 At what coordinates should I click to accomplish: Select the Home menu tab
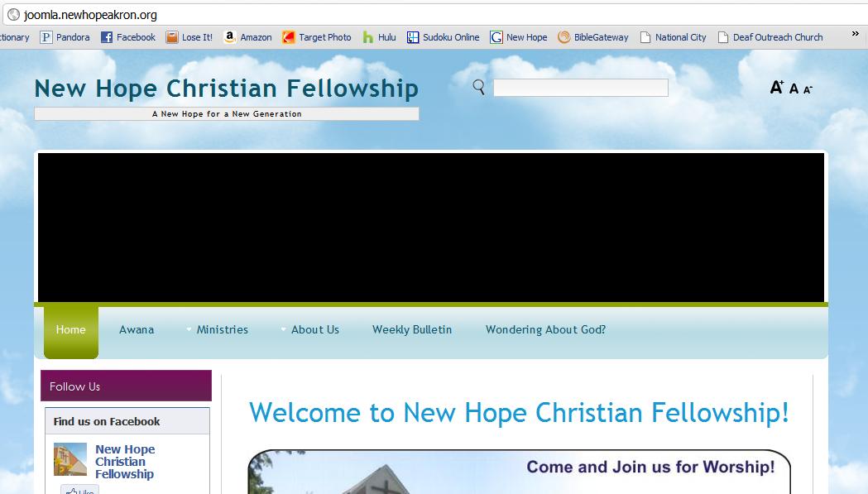click(71, 331)
